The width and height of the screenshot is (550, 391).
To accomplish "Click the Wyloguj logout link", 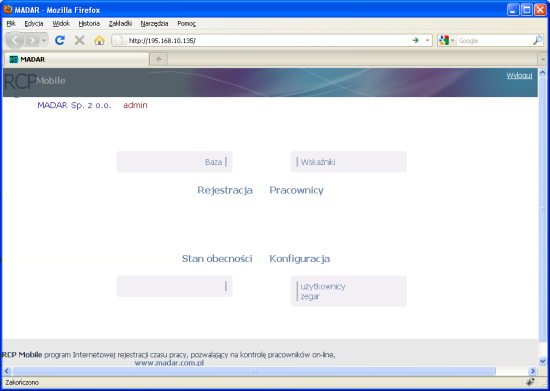I will (519, 75).
